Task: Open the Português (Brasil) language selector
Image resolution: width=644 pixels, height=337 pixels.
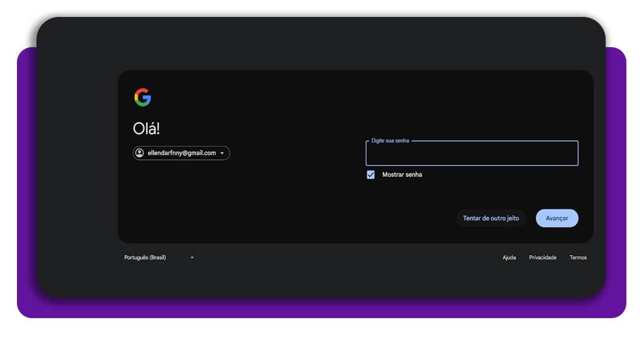Action: [145, 258]
